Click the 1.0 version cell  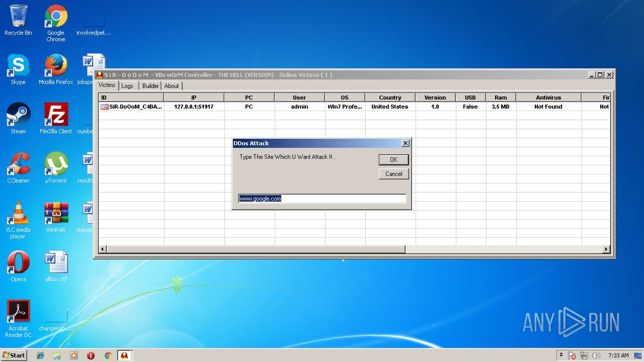(435, 107)
